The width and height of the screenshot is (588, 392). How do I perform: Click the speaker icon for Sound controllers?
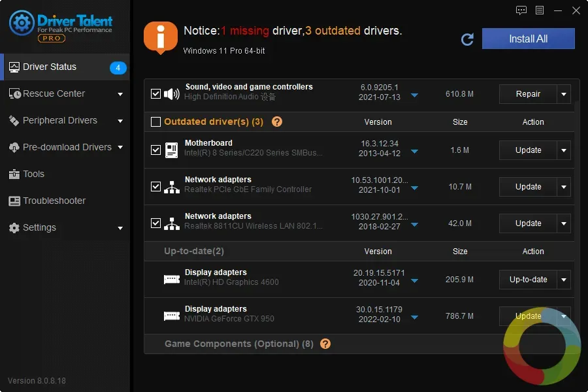click(172, 94)
